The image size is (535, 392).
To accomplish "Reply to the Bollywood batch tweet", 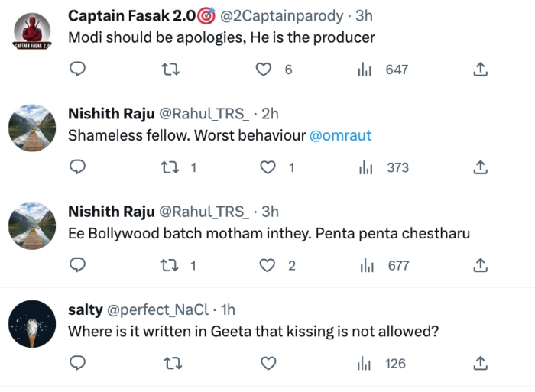I will coord(77,265).
